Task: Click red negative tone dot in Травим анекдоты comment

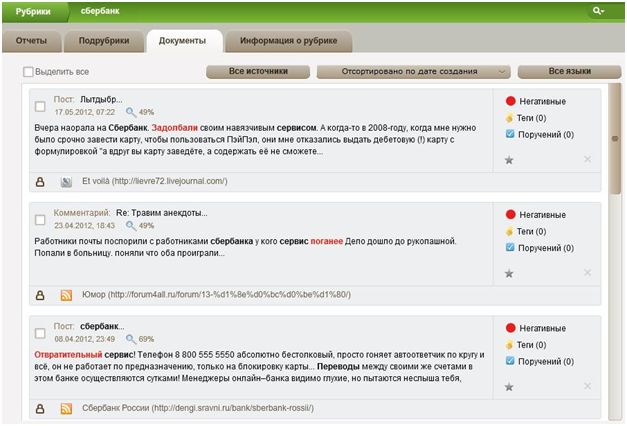Action: [x=510, y=214]
